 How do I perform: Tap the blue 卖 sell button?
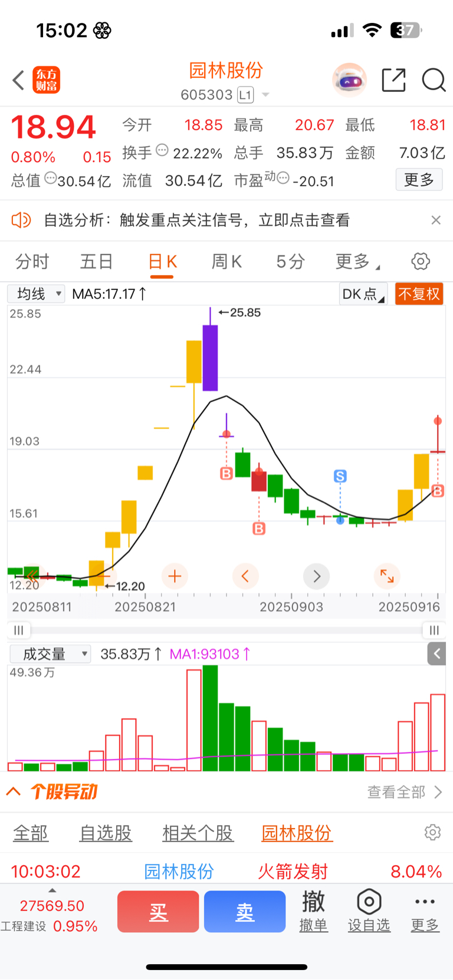pos(245,912)
